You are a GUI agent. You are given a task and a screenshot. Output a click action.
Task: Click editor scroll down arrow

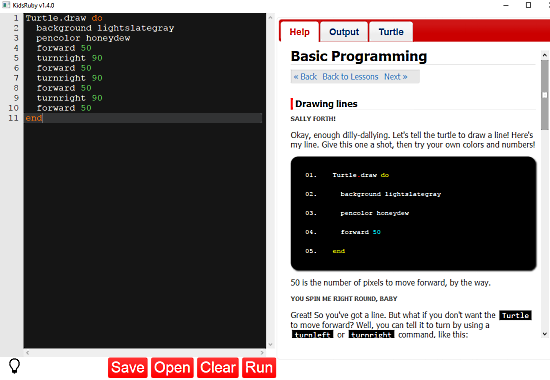pos(270,344)
